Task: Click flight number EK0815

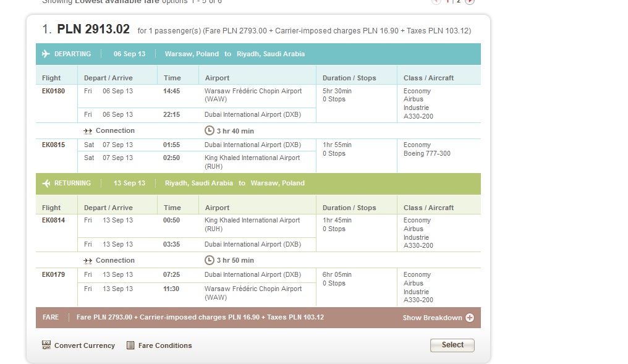Action: tap(53, 145)
